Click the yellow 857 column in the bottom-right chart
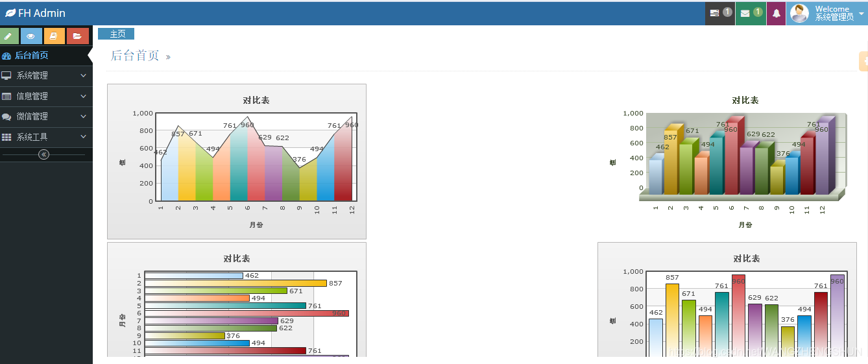Screen dimensions: 868x364 tap(672, 320)
